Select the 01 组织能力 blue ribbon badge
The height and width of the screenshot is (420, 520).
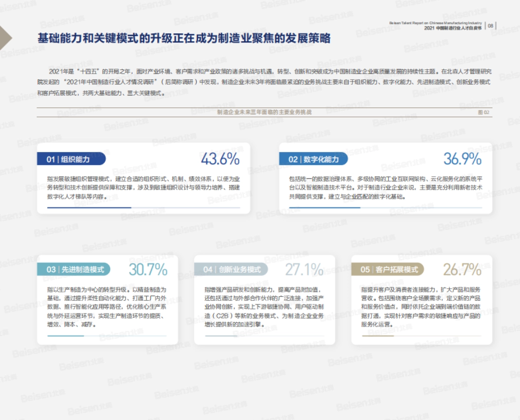tap(71, 159)
